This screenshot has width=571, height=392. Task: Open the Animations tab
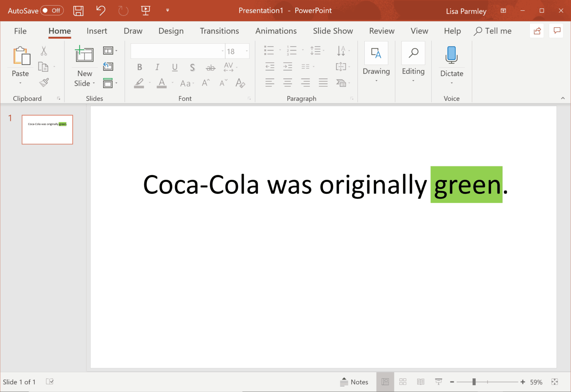pos(276,31)
